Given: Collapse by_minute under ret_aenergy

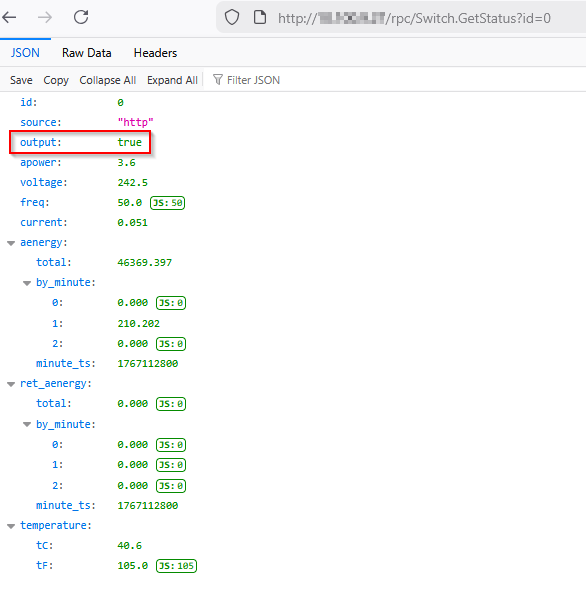Looking at the screenshot, I should [27, 424].
